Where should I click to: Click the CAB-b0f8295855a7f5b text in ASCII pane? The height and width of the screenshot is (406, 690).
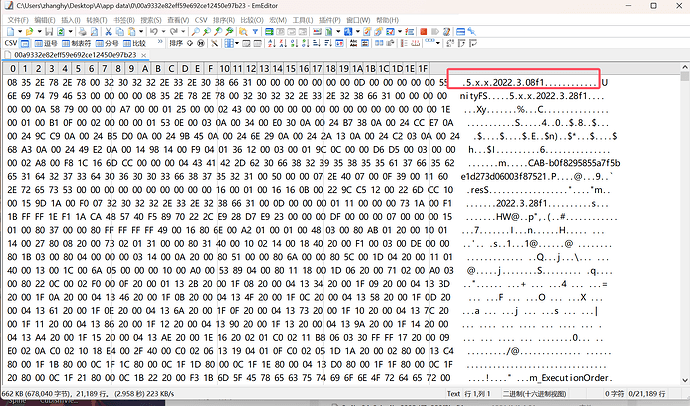point(574,163)
